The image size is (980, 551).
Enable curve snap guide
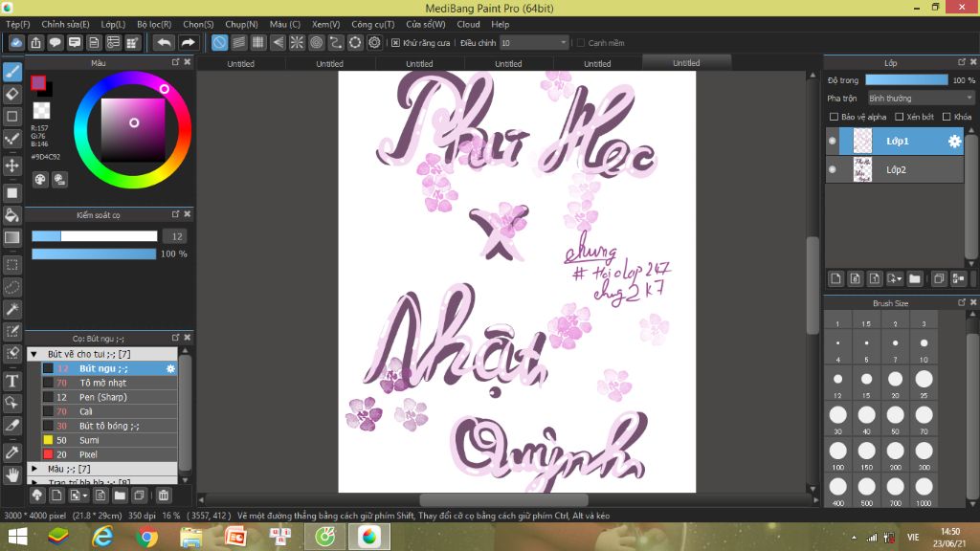click(x=336, y=42)
